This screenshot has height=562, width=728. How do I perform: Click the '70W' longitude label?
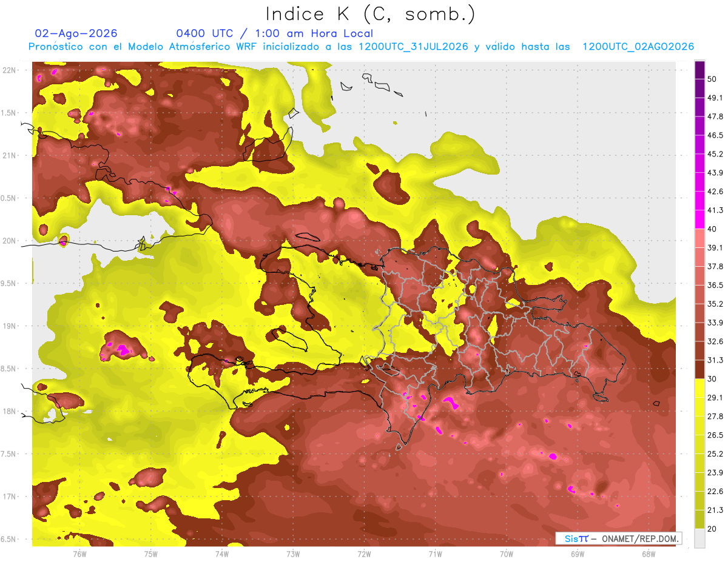(507, 554)
